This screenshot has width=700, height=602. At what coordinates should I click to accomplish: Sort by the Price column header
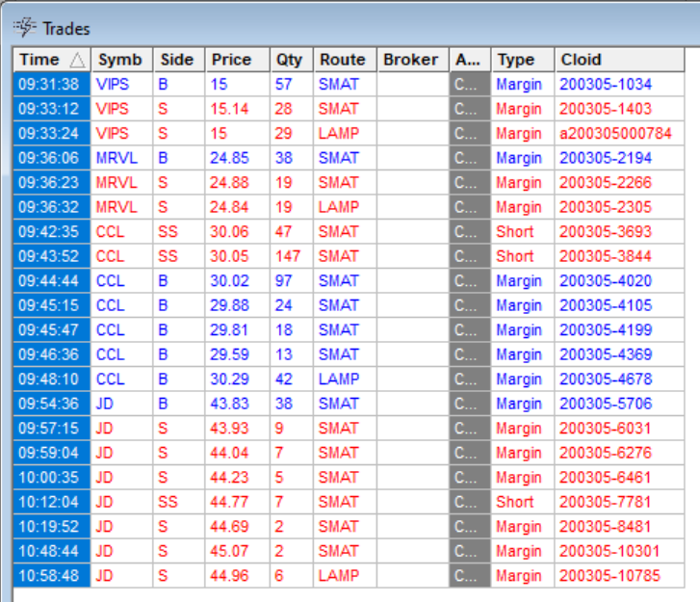232,60
